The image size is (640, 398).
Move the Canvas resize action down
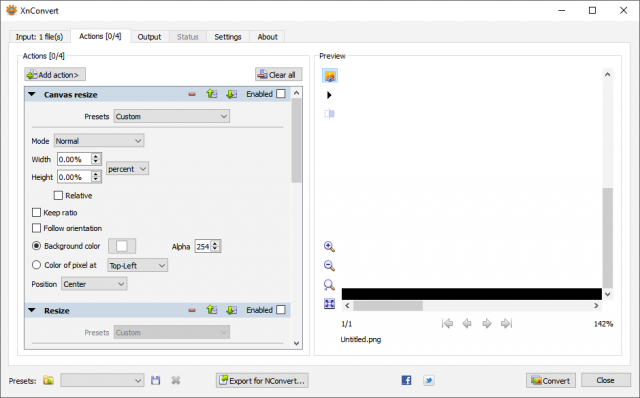click(231, 94)
